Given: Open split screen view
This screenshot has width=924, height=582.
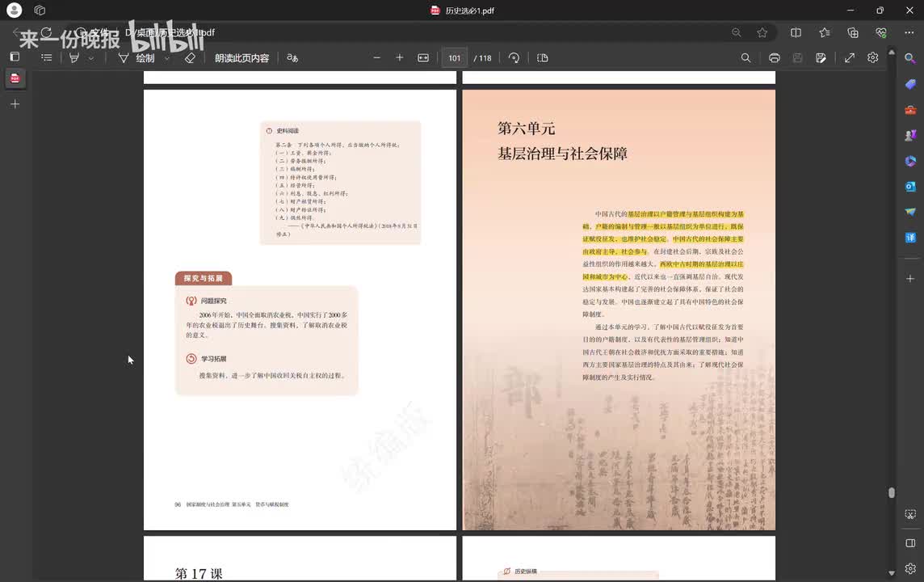Looking at the screenshot, I should [796, 33].
